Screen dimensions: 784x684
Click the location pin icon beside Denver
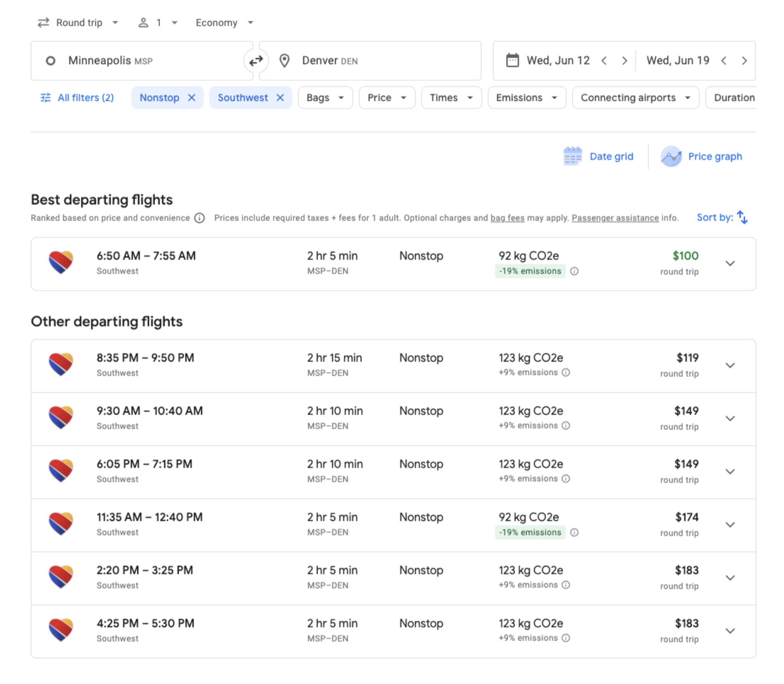284,60
